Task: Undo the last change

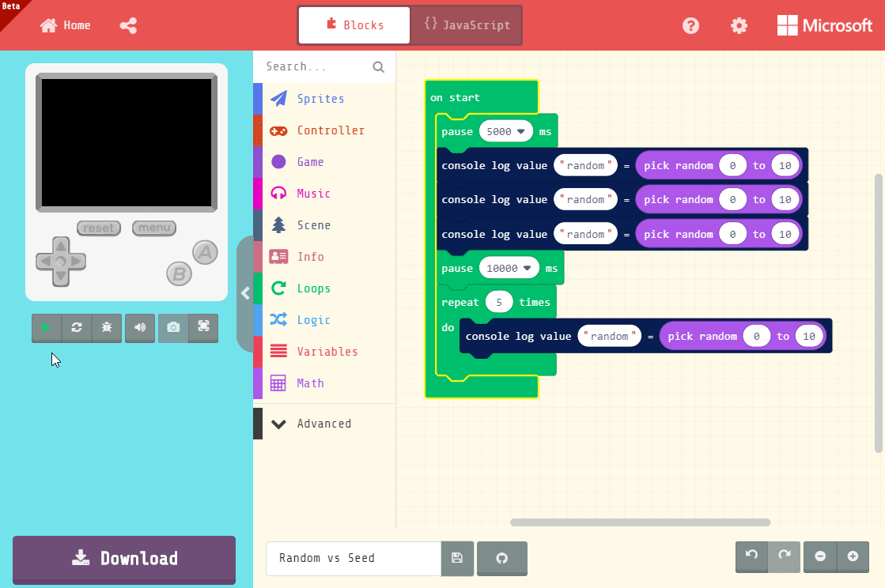Action: pos(752,556)
